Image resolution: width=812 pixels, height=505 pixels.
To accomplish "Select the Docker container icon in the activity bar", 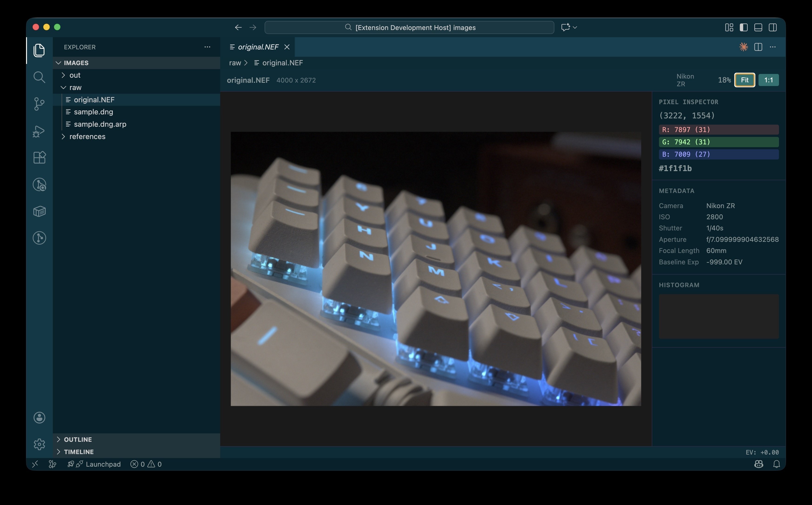I will pos(40,211).
